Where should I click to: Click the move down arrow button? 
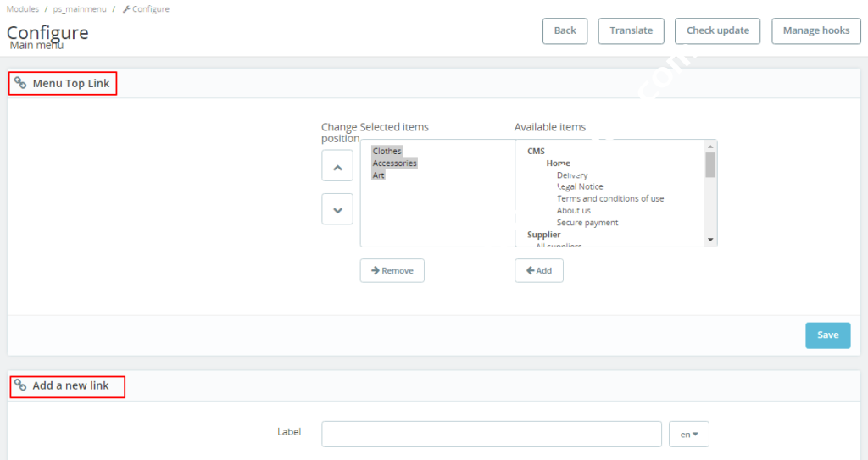coord(337,209)
